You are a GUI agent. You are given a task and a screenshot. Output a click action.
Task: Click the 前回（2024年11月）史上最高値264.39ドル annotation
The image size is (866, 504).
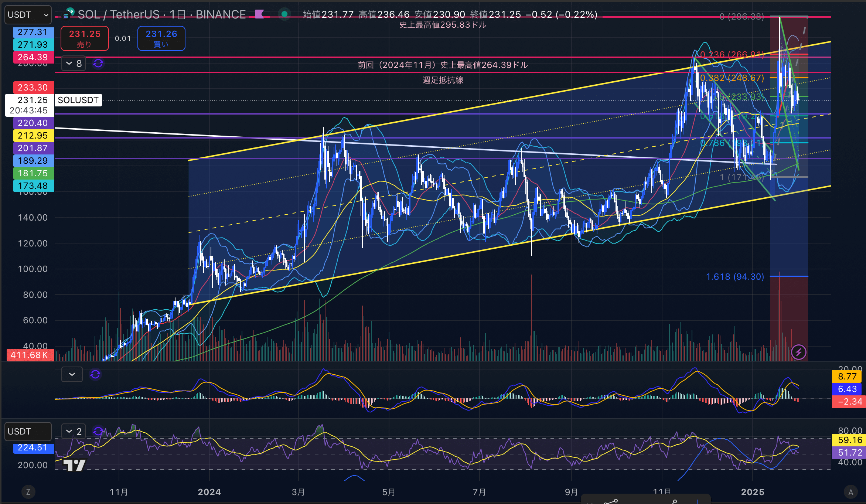(443, 65)
